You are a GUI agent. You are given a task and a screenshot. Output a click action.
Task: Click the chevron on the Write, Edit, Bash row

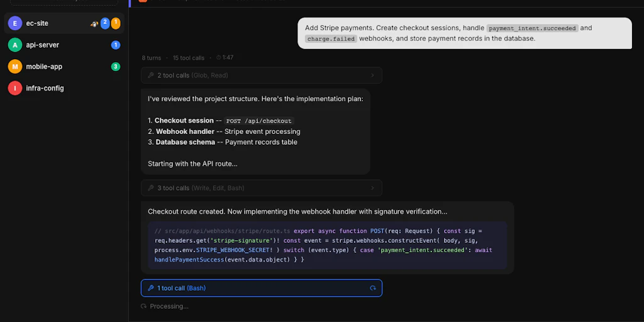click(x=372, y=188)
